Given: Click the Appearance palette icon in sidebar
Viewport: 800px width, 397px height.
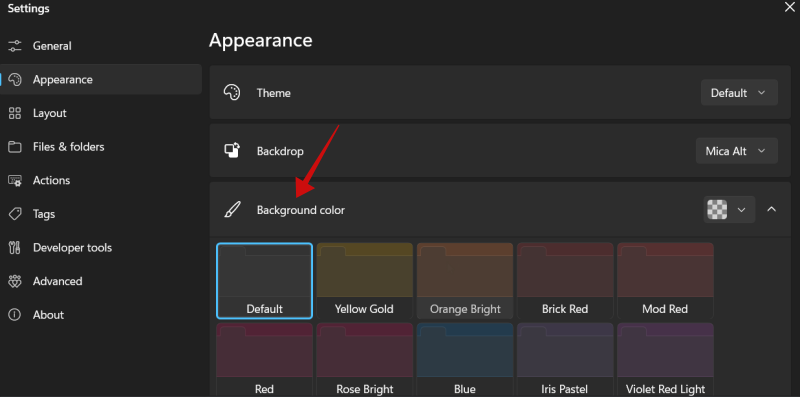Looking at the screenshot, I should point(15,80).
